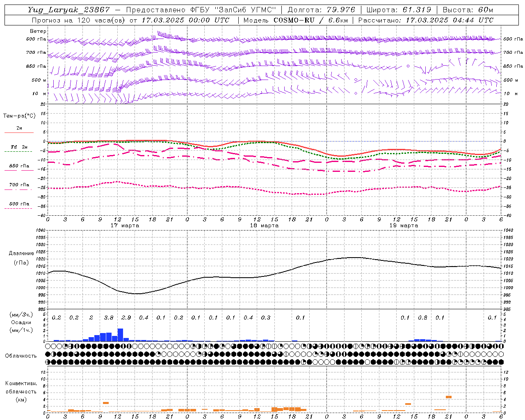Click the Рассчитано: 17.03.2025 04:44 UTC timestamp
525x420 pixels.
[426, 20]
